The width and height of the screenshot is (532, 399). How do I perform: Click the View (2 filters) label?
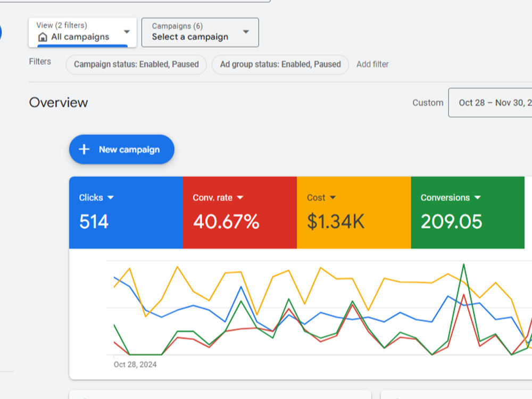coord(62,26)
